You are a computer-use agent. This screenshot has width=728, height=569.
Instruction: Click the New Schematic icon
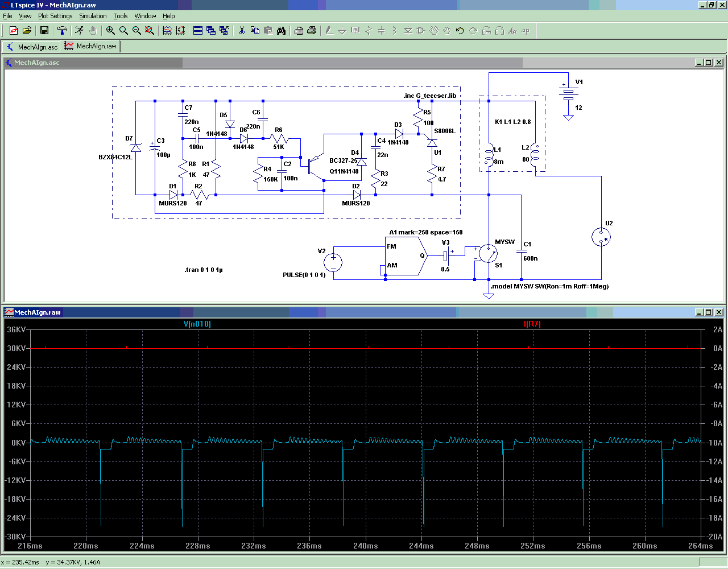pyautogui.click(x=14, y=31)
